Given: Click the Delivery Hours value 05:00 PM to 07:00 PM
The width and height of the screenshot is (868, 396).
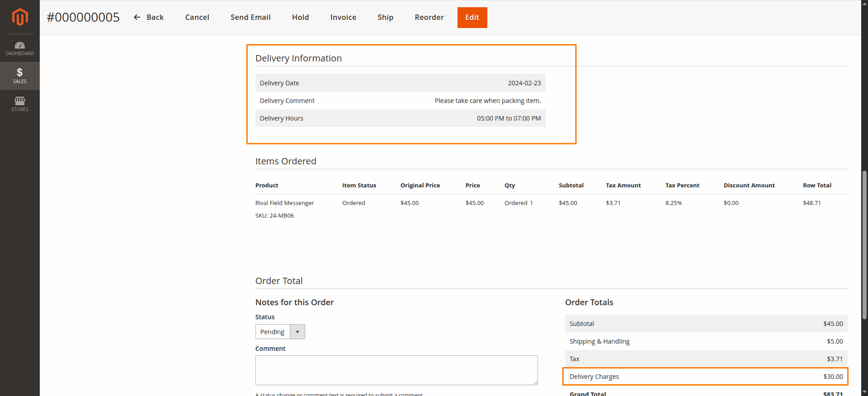Looking at the screenshot, I should pos(509,118).
